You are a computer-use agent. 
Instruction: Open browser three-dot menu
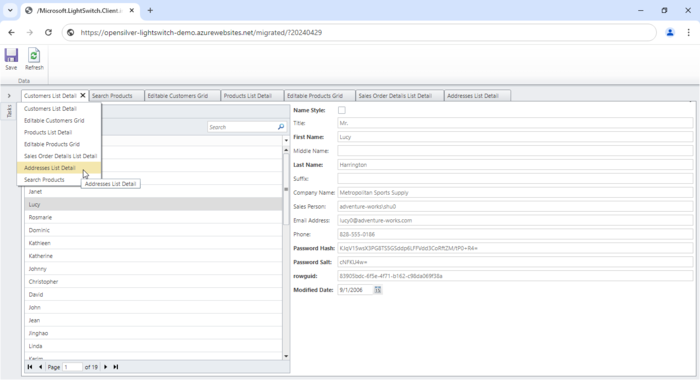[688, 33]
